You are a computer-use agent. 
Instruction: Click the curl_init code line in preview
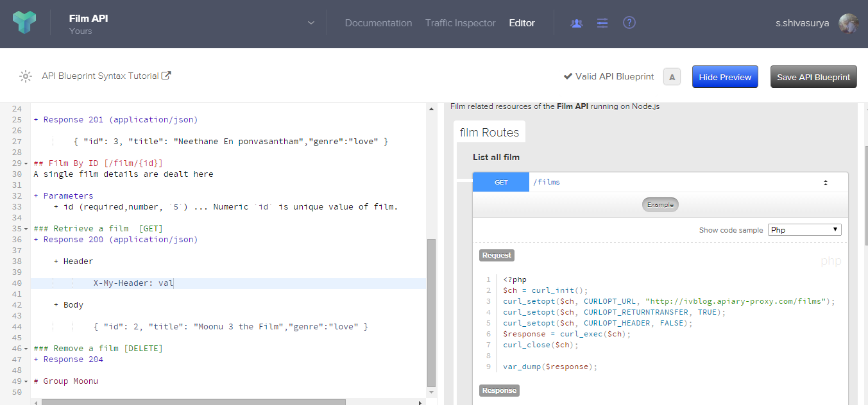click(545, 290)
